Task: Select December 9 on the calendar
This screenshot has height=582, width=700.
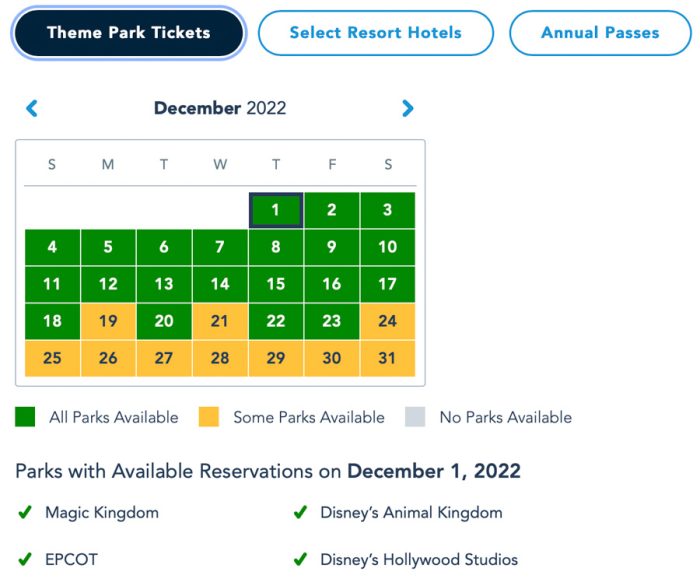Action: (x=331, y=247)
